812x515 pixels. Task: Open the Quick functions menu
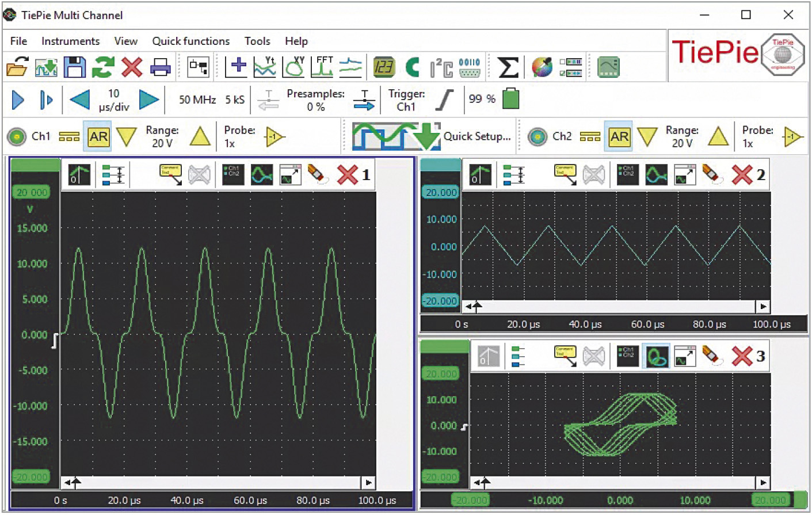[190, 41]
